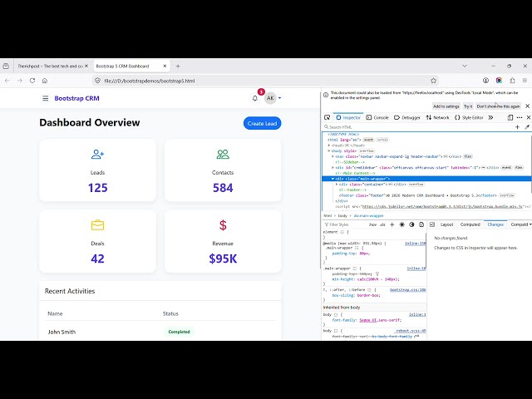532x399 pixels.
Task: Activate the DevTools element picker icon
Action: click(327, 117)
